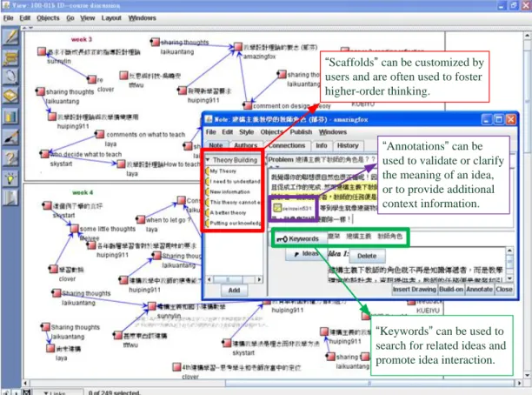Click the Keywords button
Screen dimensions: 532x395
click(300, 238)
